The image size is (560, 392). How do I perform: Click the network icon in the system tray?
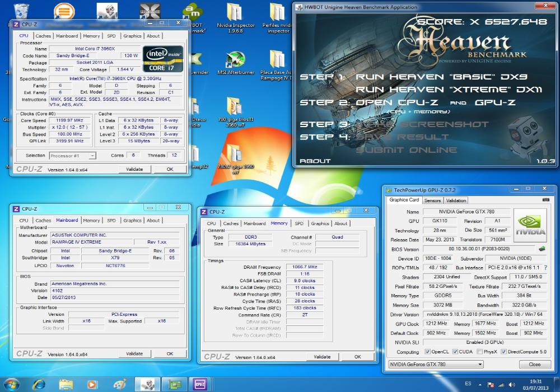(x=501, y=385)
